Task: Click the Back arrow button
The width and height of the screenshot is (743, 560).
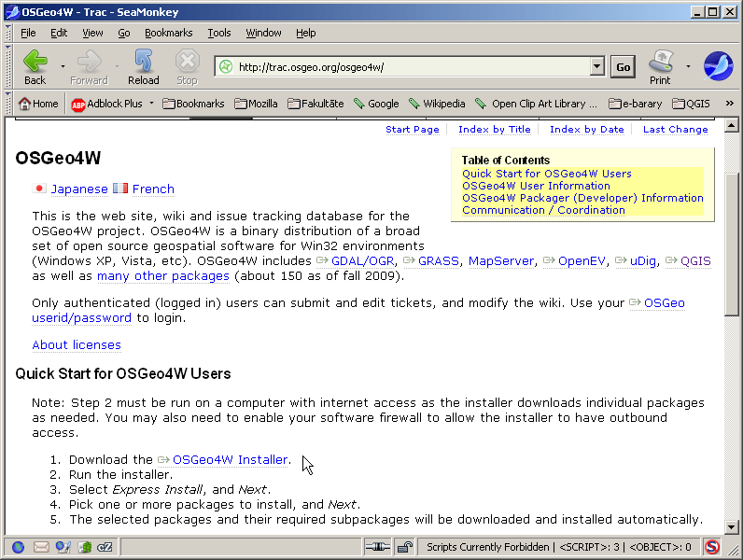Action: [35, 67]
